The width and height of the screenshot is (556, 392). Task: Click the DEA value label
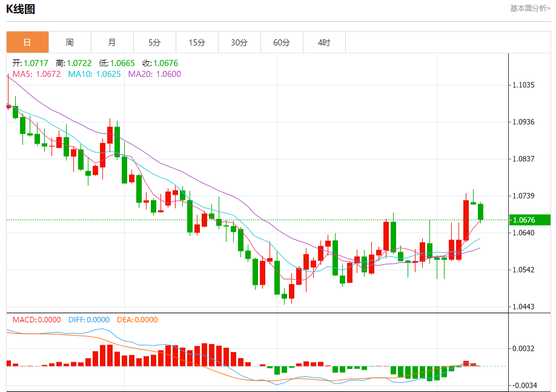[x=137, y=320]
